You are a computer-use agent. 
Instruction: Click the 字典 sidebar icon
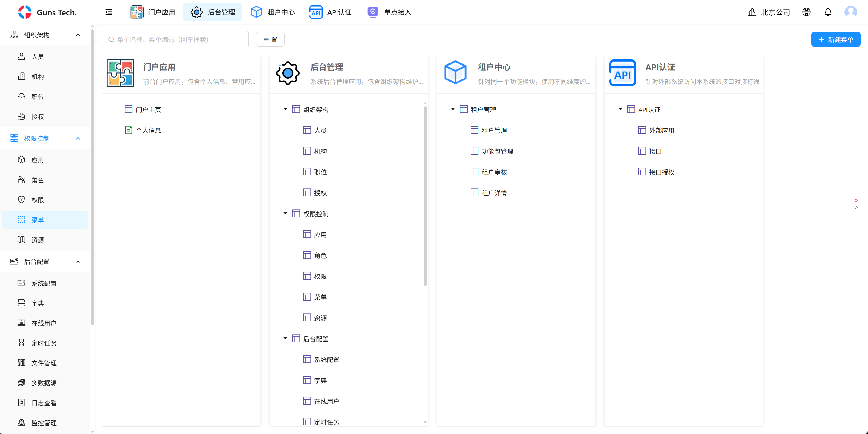pyautogui.click(x=21, y=303)
